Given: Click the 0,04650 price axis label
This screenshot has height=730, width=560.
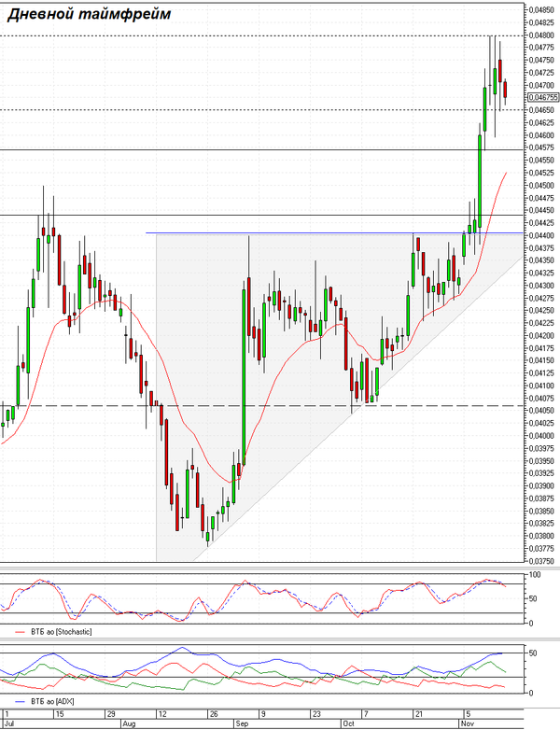Looking at the screenshot, I should pos(541,110).
